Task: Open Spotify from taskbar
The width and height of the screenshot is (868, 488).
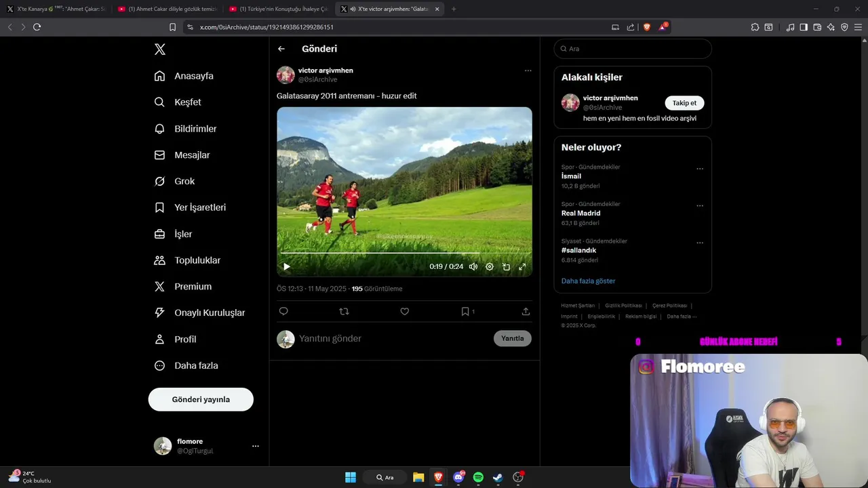Action: (x=478, y=477)
